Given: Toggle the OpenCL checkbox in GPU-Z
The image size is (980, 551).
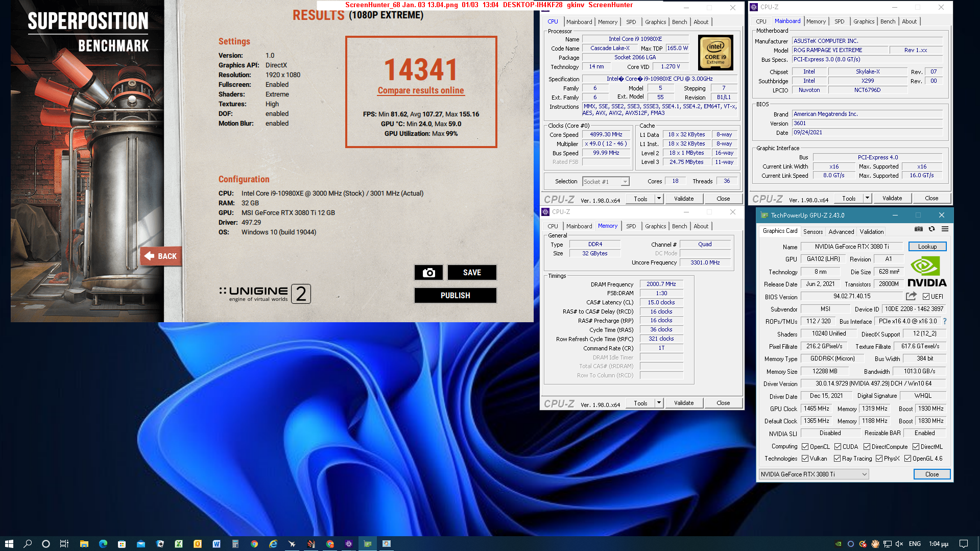Looking at the screenshot, I should [x=805, y=446].
